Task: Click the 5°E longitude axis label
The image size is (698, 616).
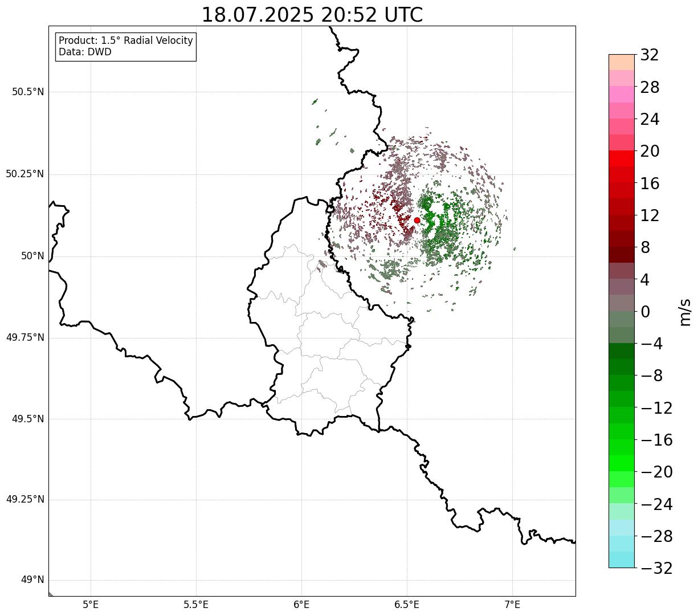Action: pyautogui.click(x=91, y=605)
